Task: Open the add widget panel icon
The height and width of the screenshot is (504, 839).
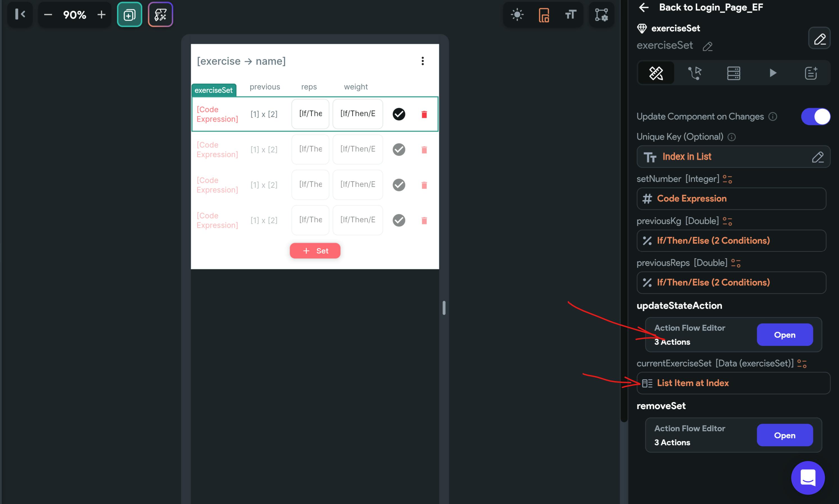Action: [x=129, y=15]
